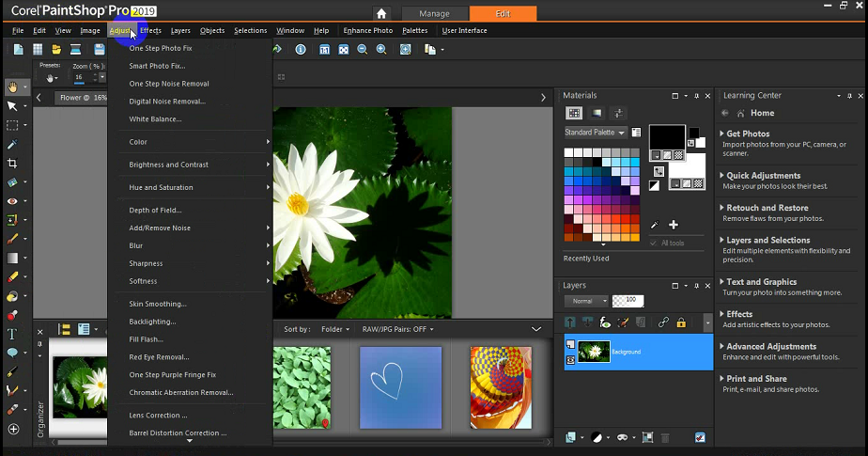
Task: Click the Save diskette icon
Action: point(99,49)
